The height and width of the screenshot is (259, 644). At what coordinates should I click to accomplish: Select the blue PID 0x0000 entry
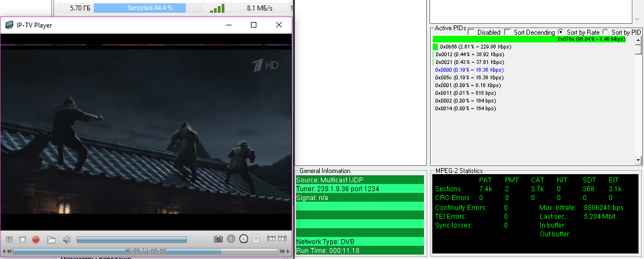coord(469,70)
